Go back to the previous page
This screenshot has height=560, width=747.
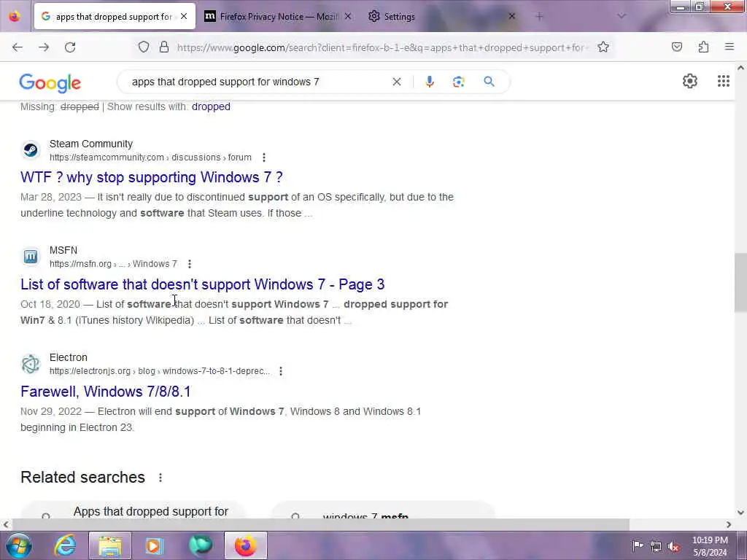tap(18, 47)
